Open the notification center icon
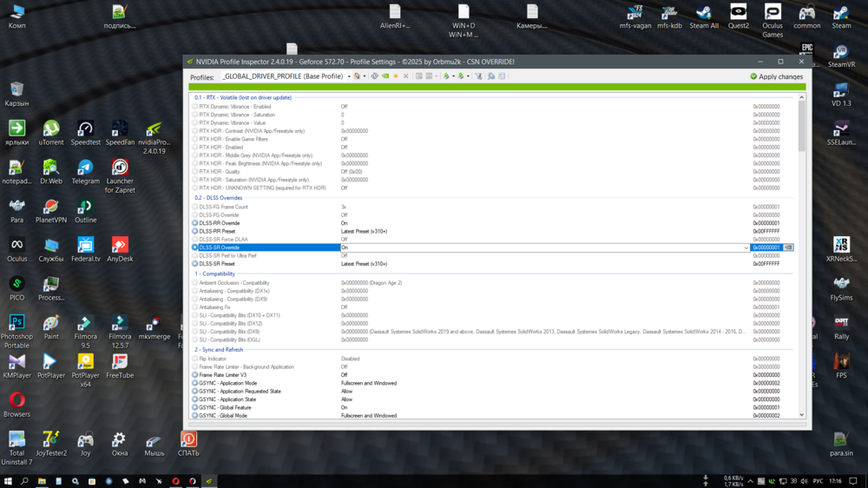This screenshot has height=488, width=868. 853,481
